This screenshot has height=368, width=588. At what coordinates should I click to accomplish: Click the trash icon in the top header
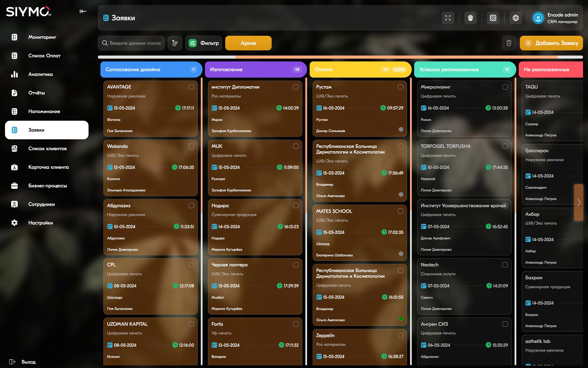pos(470,18)
